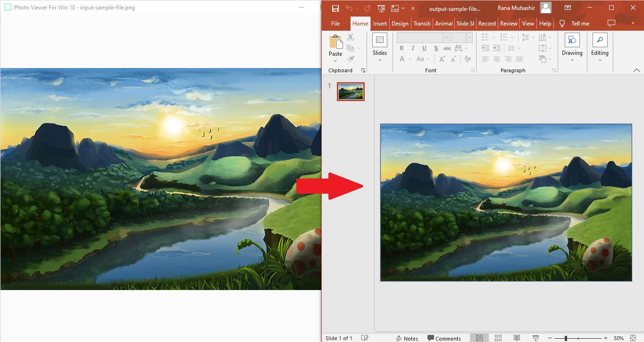
Task: Toggle bold formatting
Action: (x=401, y=48)
